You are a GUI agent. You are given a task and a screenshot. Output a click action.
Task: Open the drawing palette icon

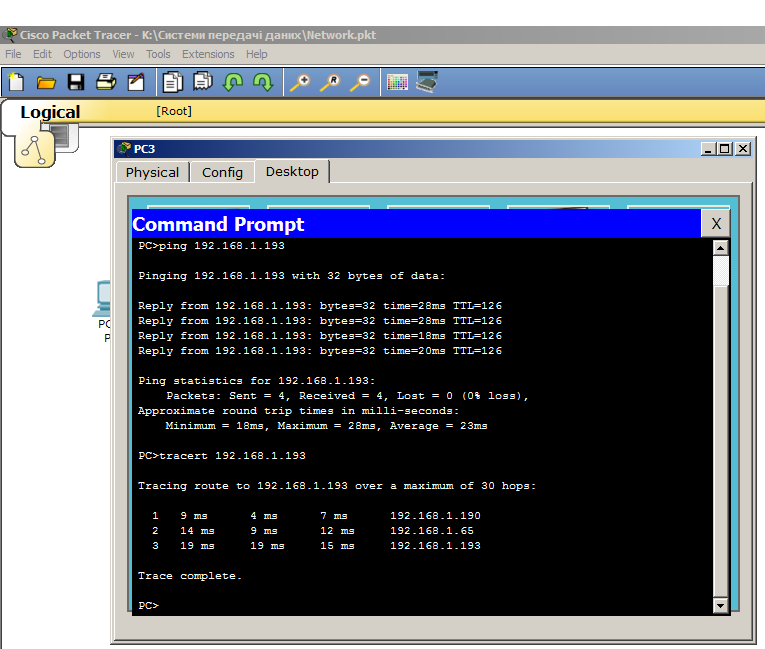[397, 82]
